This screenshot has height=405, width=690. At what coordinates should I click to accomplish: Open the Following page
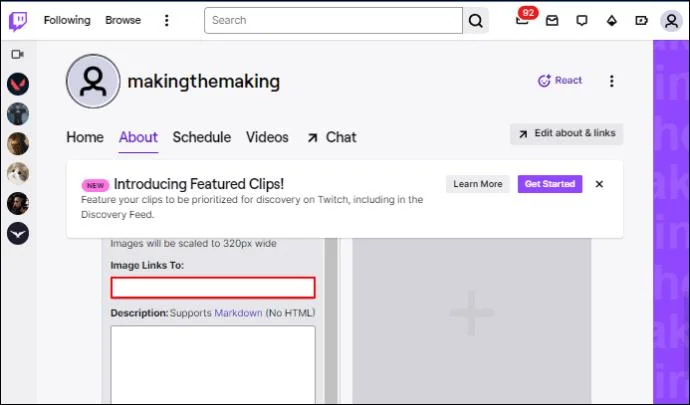tap(67, 20)
